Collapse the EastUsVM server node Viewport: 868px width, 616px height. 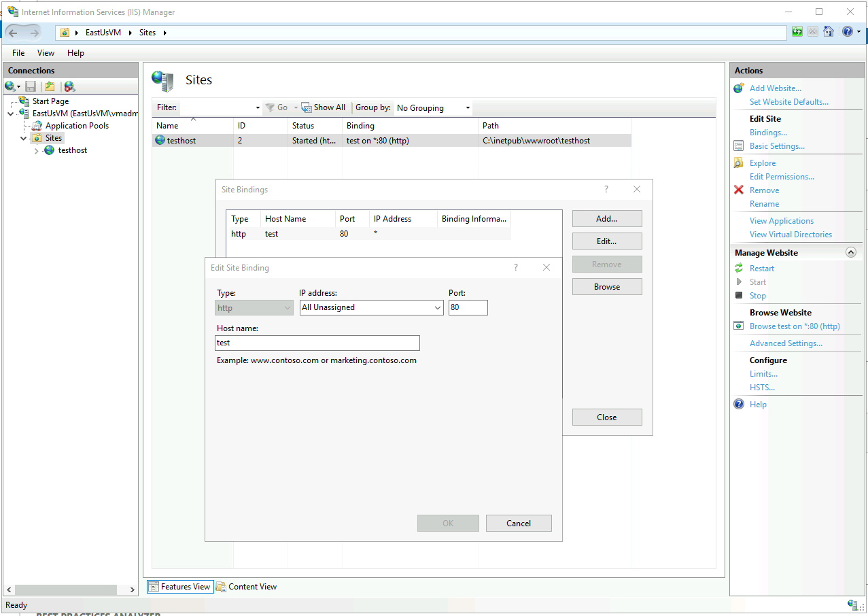(x=10, y=114)
